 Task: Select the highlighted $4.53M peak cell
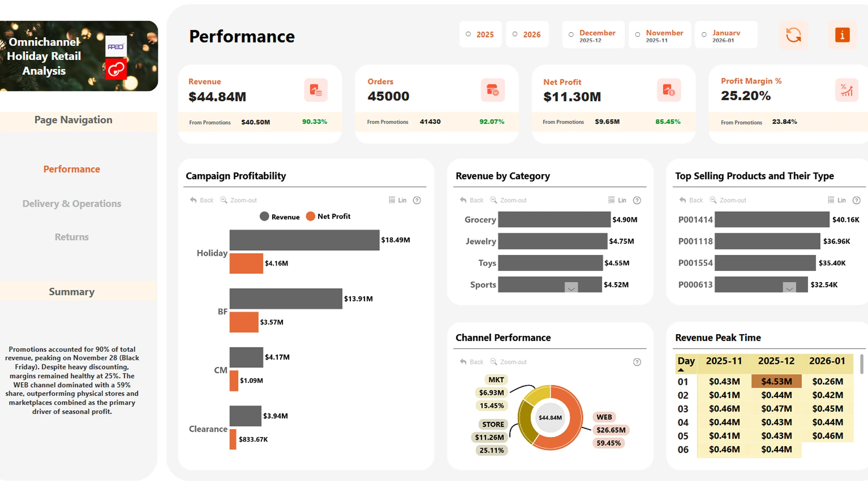tap(776, 381)
